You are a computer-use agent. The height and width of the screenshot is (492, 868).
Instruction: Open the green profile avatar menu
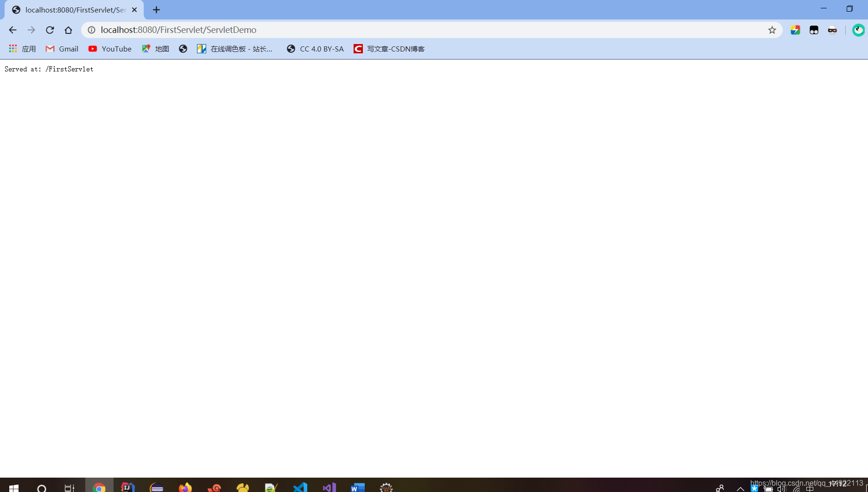click(858, 30)
